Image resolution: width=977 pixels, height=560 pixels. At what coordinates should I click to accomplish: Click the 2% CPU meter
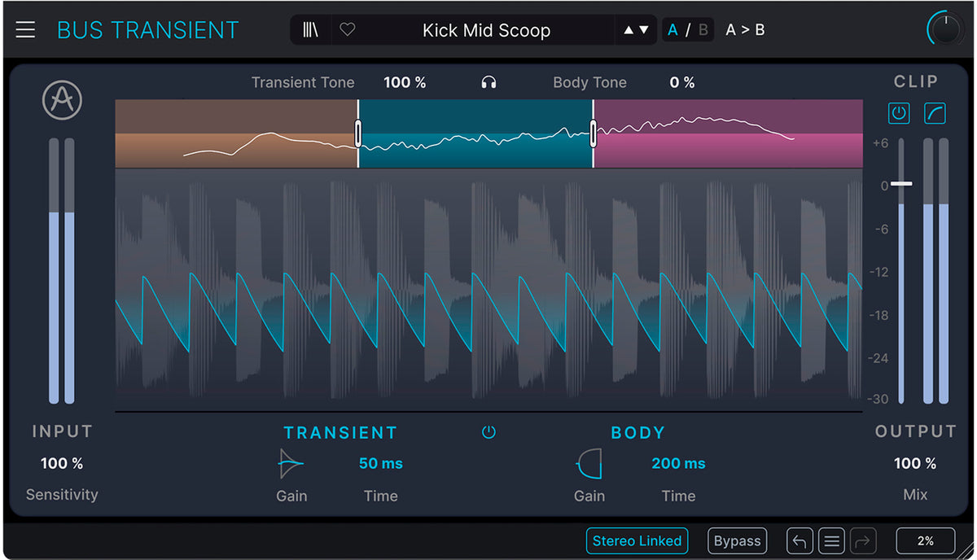pos(926,540)
